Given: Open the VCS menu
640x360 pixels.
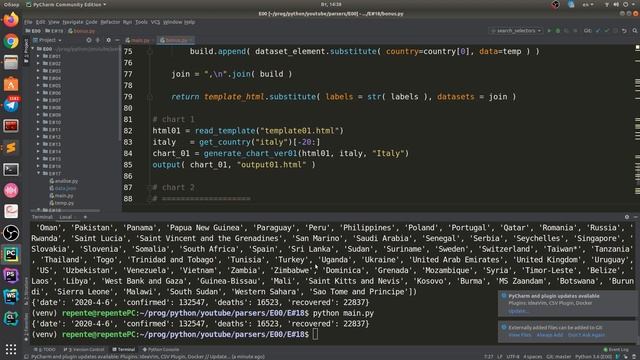Looking at the screenshot, I should (156, 22).
